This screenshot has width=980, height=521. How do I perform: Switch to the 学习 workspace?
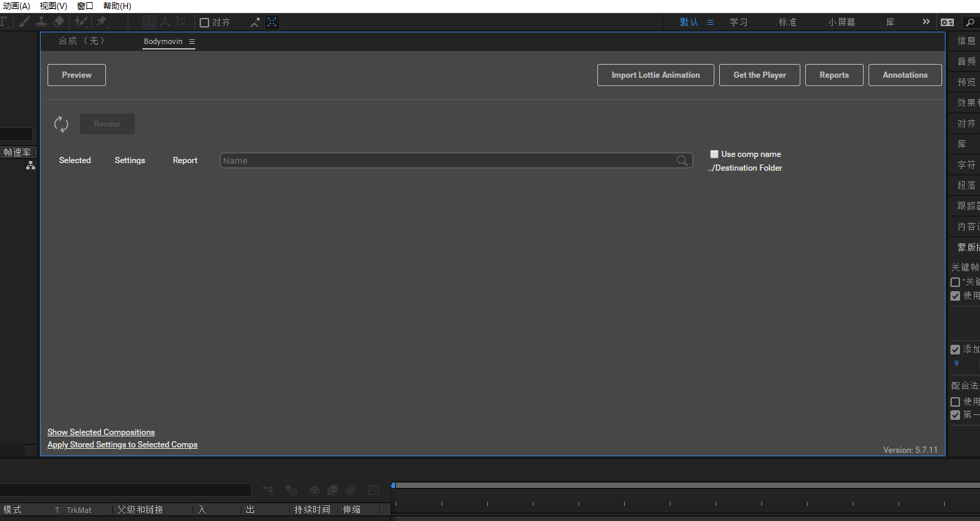[x=738, y=22]
